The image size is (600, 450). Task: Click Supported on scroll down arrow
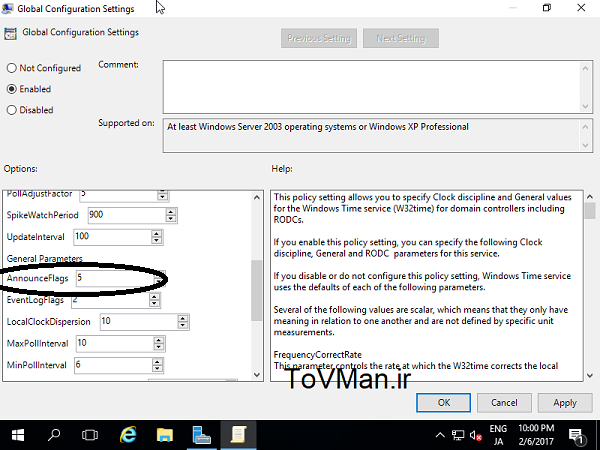pyautogui.click(x=585, y=145)
